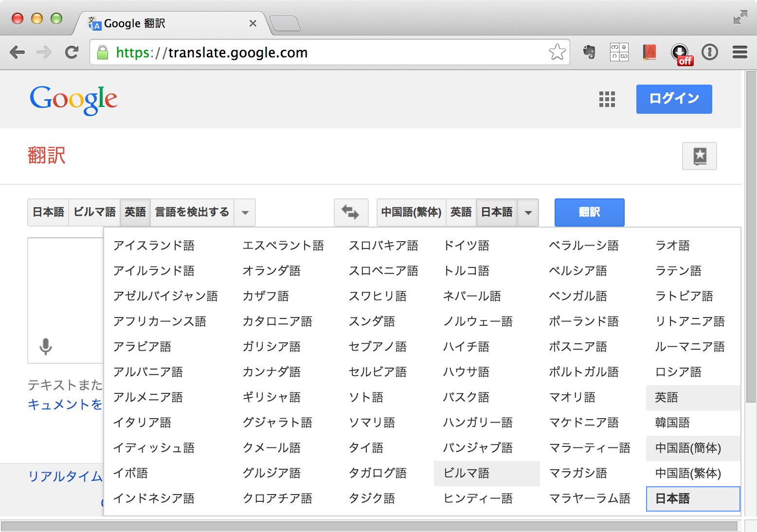Choose クロアチア語 from the list
757x532 pixels.
277,498
